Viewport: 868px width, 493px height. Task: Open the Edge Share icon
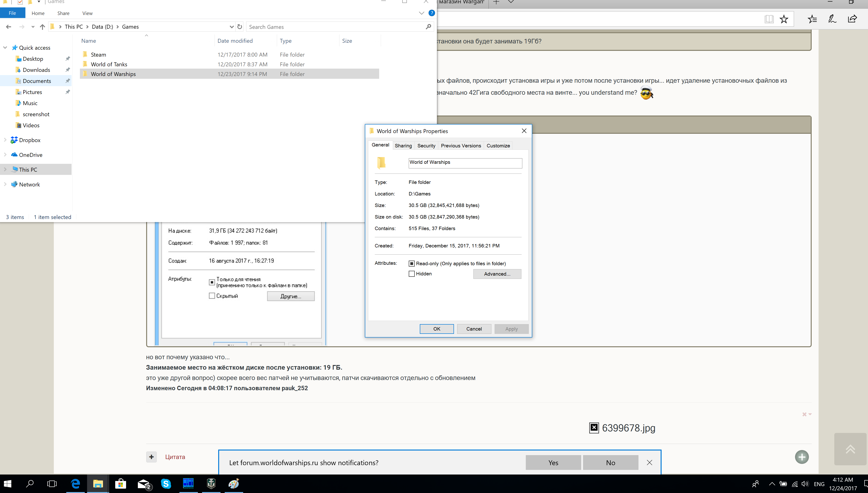pos(853,19)
